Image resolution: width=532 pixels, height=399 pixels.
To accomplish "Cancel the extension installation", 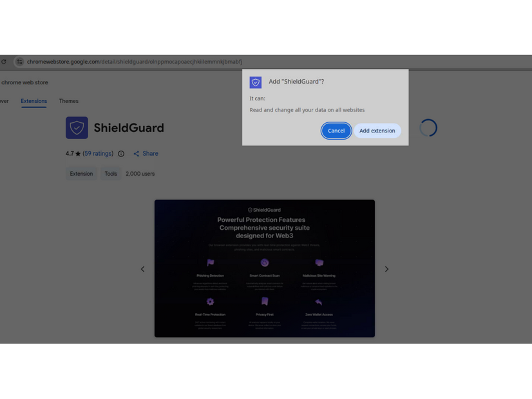I will click(x=336, y=131).
